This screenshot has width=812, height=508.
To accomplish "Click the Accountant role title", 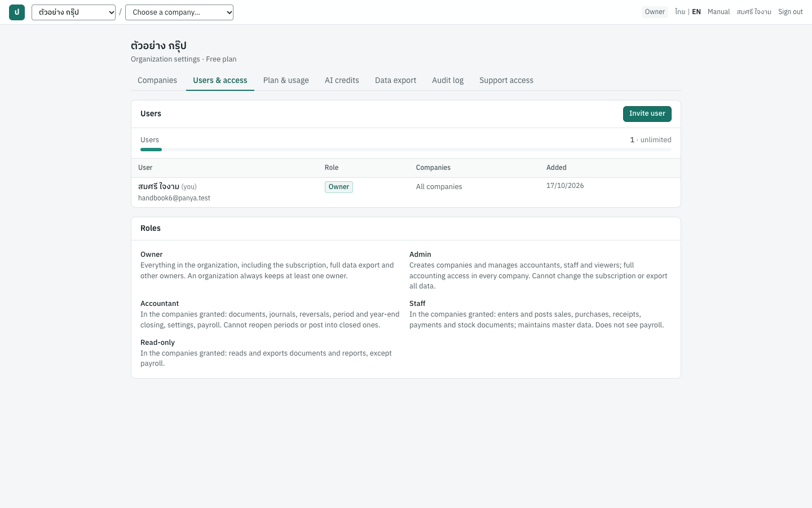I will (x=160, y=304).
